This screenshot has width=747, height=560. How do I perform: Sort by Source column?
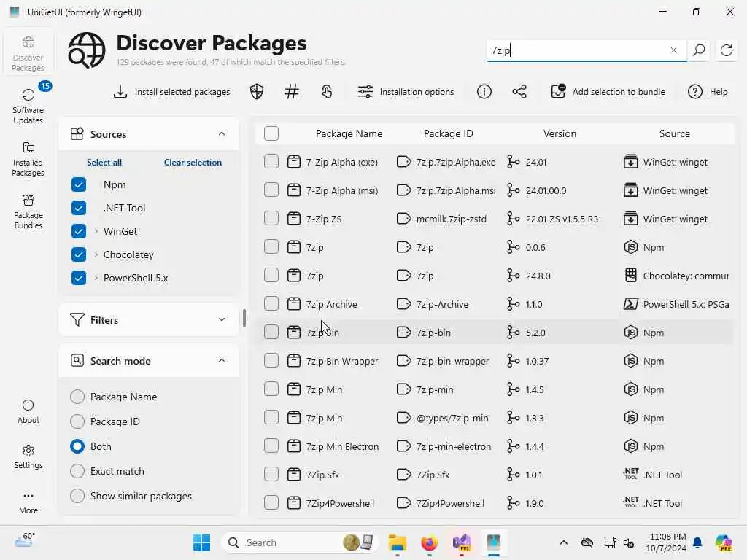pos(675,134)
